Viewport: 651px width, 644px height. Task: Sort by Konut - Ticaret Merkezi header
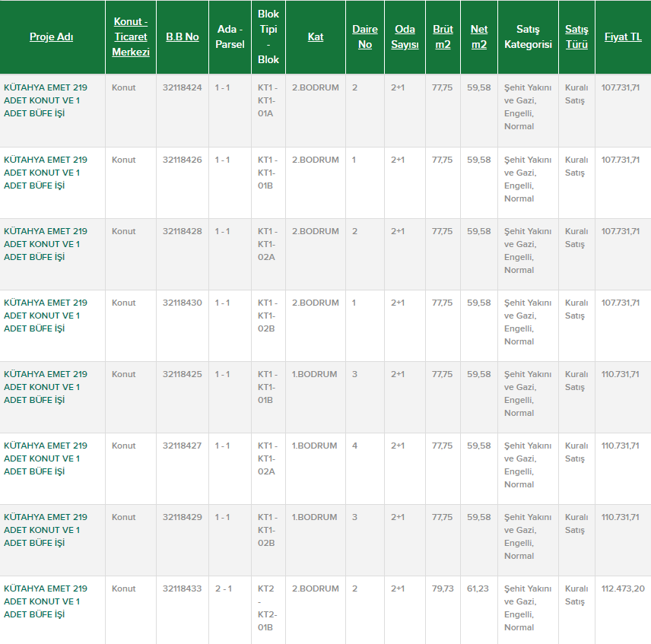pyautogui.click(x=131, y=37)
